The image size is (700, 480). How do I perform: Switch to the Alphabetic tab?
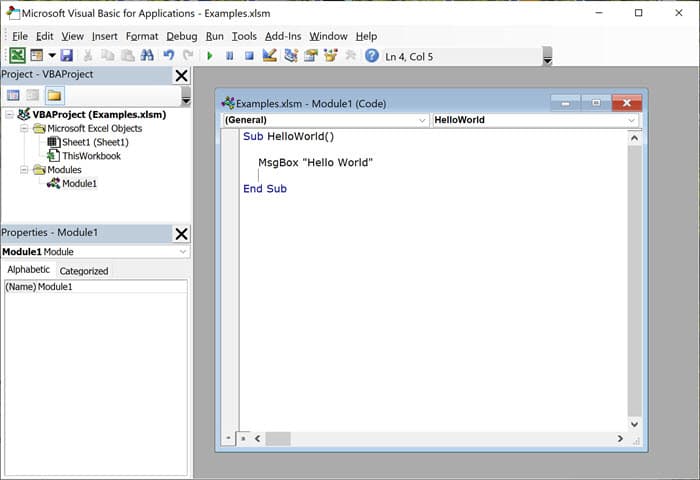click(x=29, y=270)
